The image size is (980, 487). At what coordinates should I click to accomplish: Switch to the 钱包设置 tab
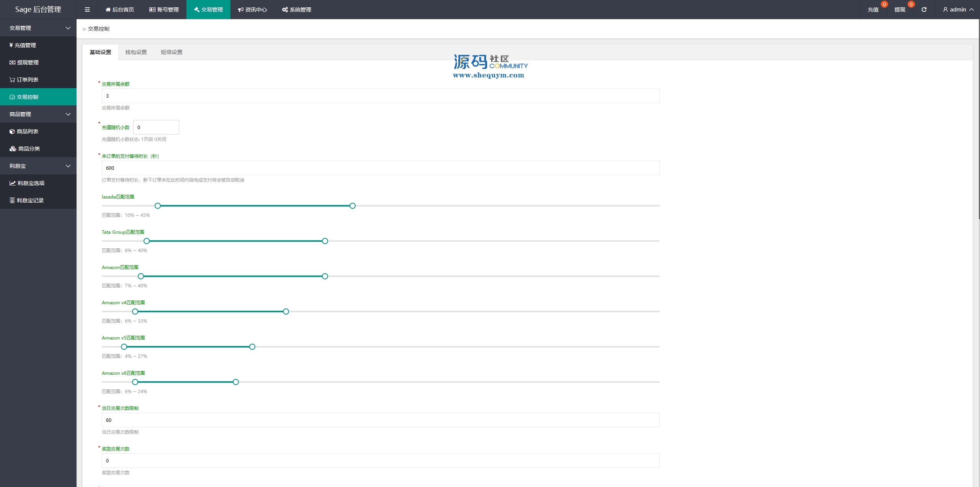click(x=136, y=52)
